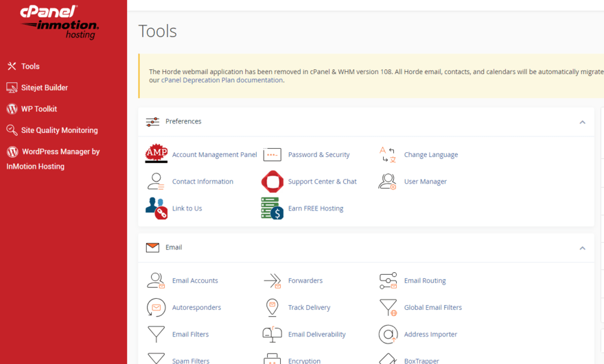This screenshot has height=364, width=604.
Task: Click the Change Language icon
Action: 388,155
